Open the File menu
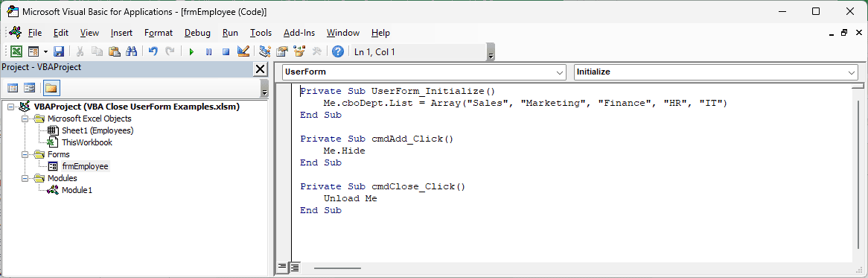The width and height of the screenshot is (868, 278). pyautogui.click(x=35, y=33)
